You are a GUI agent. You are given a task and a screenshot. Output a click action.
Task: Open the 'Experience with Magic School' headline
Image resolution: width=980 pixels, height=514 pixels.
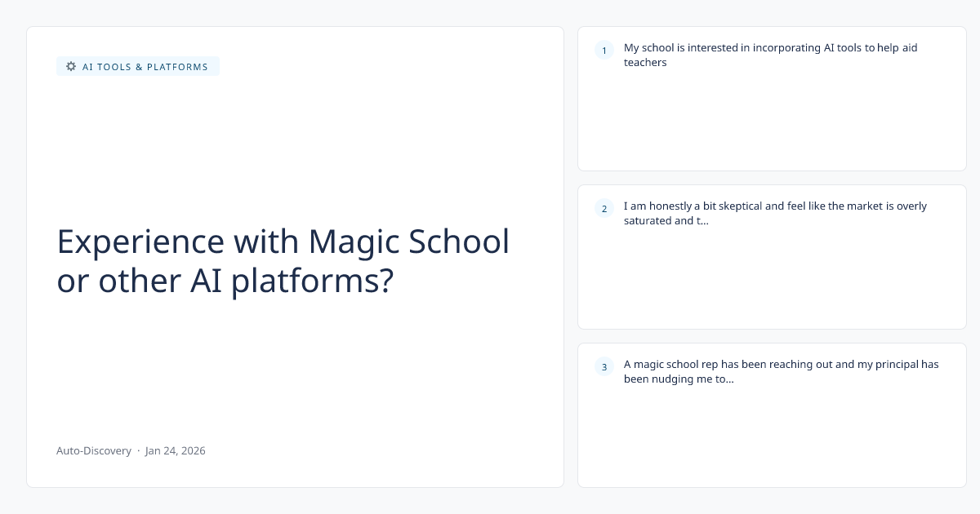pyautogui.click(x=283, y=241)
